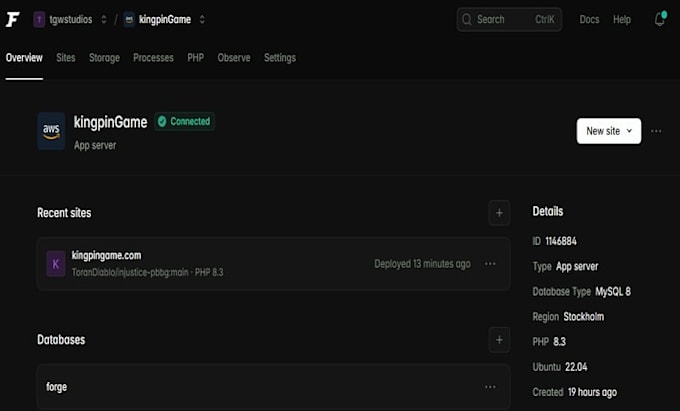This screenshot has height=411, width=680.
Task: Open forge database options menu
Action: (x=490, y=387)
